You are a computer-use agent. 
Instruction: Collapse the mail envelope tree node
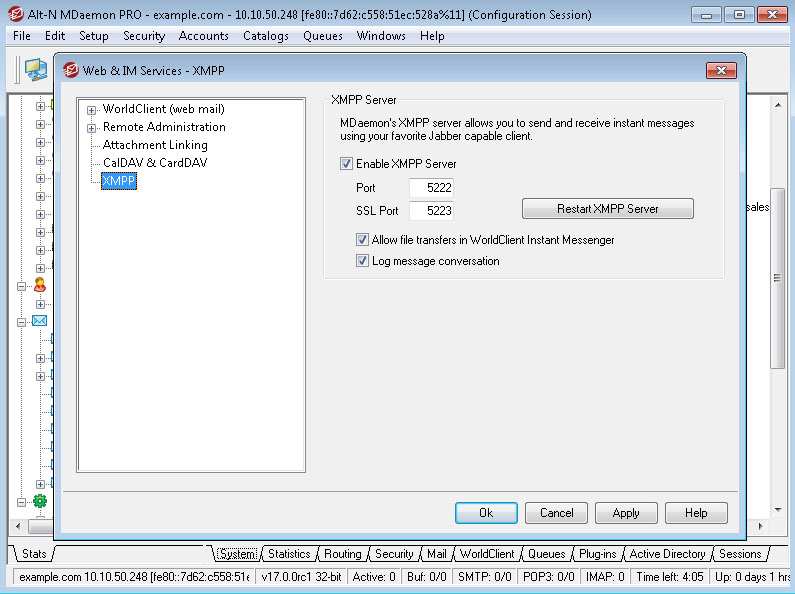21,321
